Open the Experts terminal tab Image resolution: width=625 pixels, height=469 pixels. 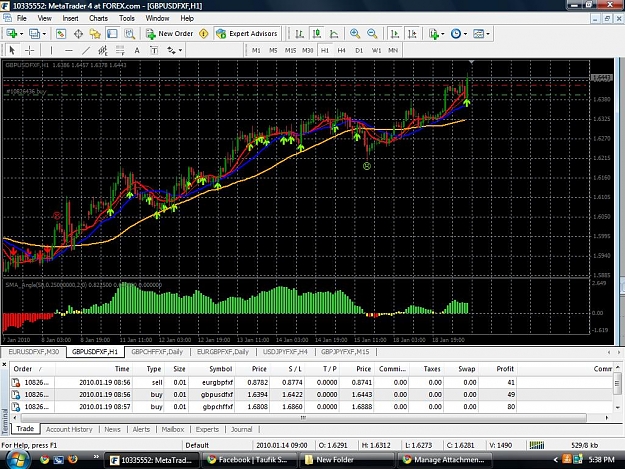(x=207, y=429)
